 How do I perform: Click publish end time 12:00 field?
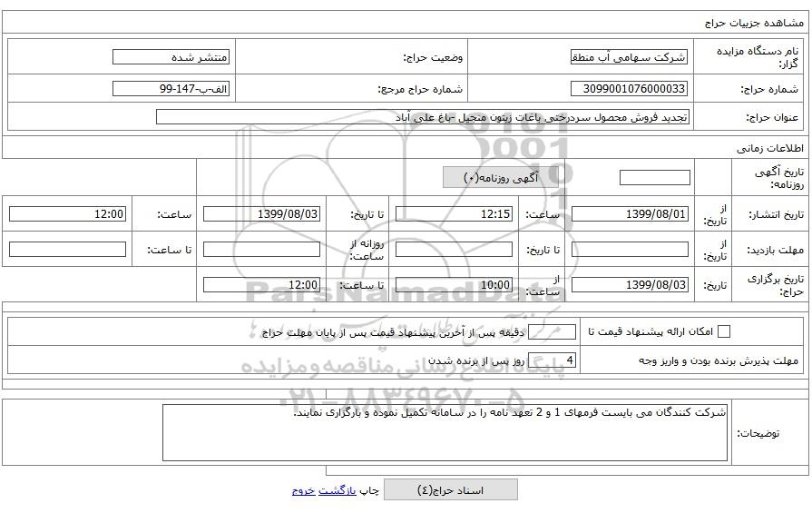point(67,213)
